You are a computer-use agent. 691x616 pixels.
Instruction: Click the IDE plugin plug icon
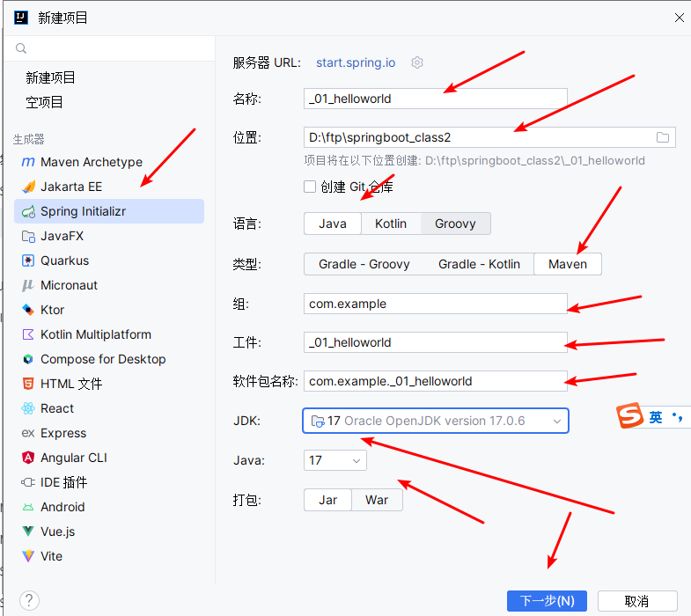click(x=28, y=482)
